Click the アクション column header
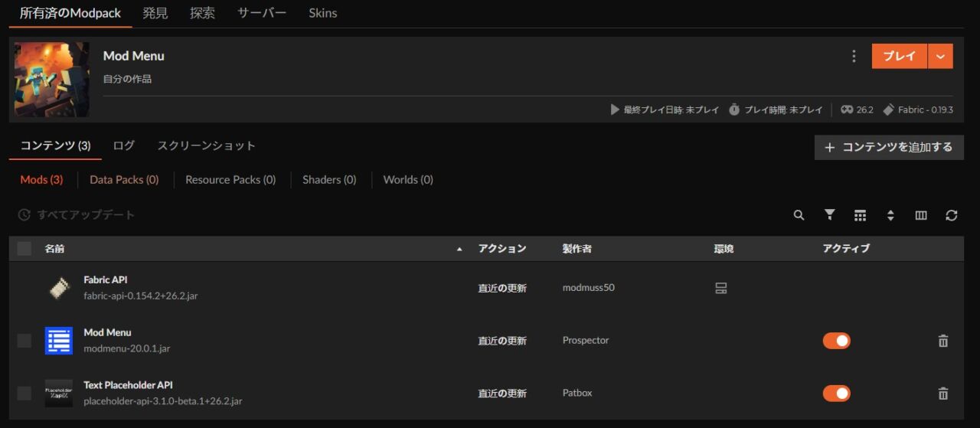The image size is (980, 428). (502, 249)
